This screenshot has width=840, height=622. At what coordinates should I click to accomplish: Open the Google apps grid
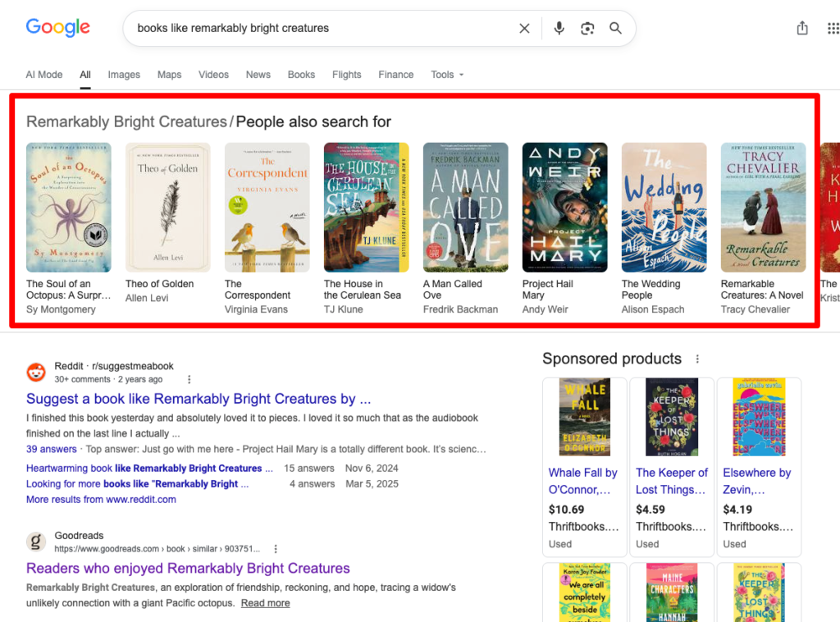(x=833, y=29)
